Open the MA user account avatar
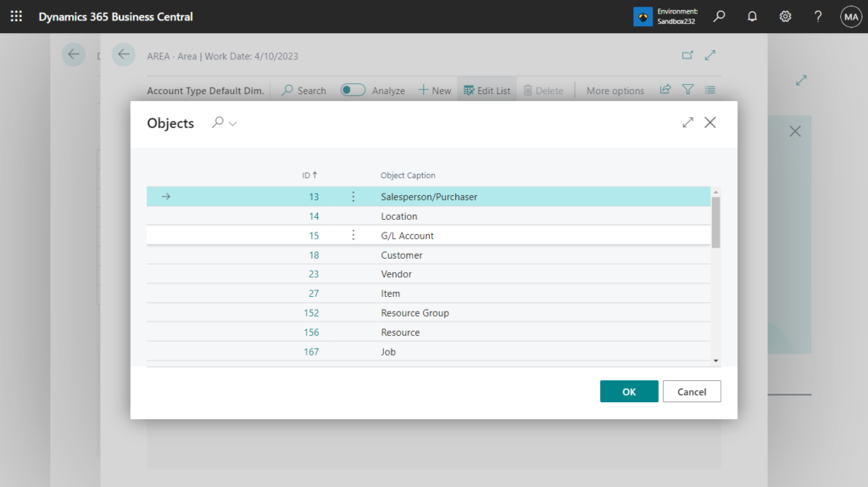 tap(851, 17)
